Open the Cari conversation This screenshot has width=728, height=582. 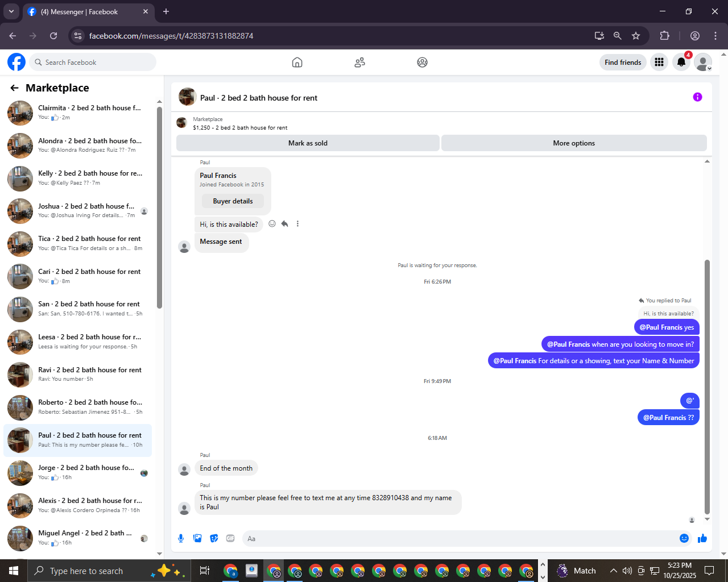(x=77, y=276)
